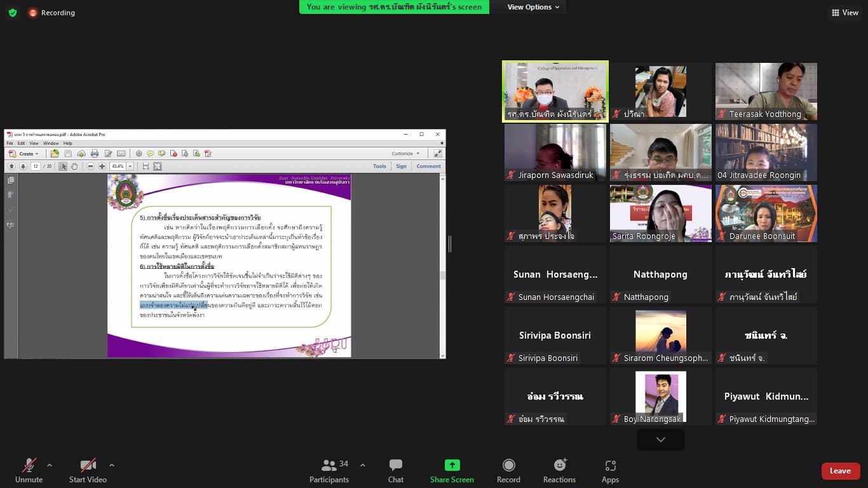The width and height of the screenshot is (868, 488).
Task: Switch layout using View button
Action: click(x=844, y=13)
